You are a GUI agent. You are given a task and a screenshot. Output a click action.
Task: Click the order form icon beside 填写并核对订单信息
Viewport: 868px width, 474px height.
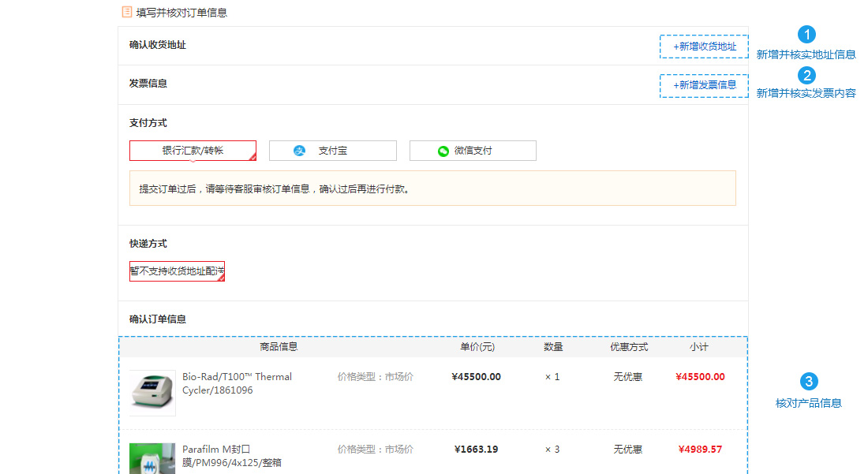click(x=127, y=12)
